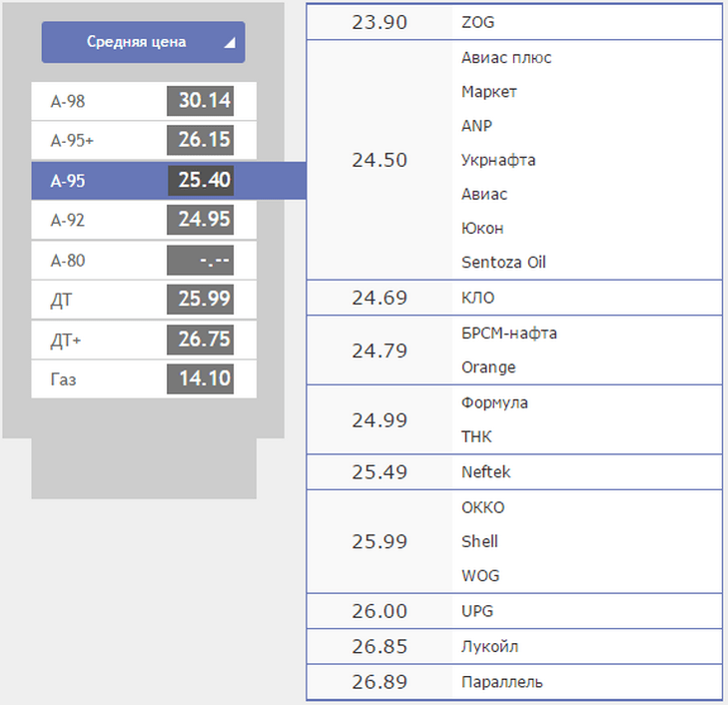Click the ТНК station name

[x=476, y=436]
